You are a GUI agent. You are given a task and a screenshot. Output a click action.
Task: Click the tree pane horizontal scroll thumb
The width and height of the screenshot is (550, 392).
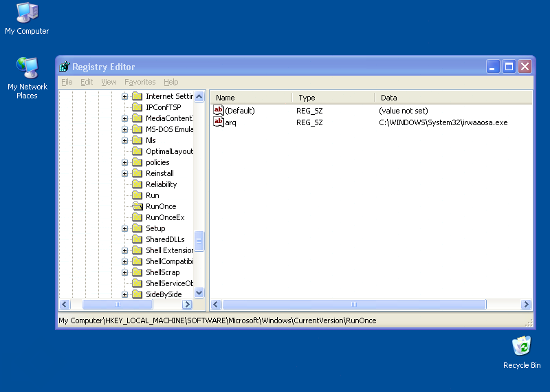click(x=118, y=304)
